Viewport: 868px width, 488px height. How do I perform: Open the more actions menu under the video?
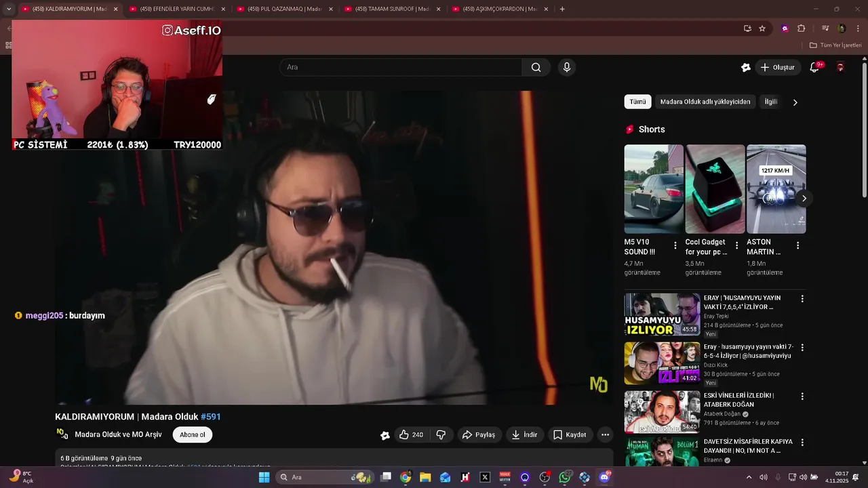pos(605,434)
